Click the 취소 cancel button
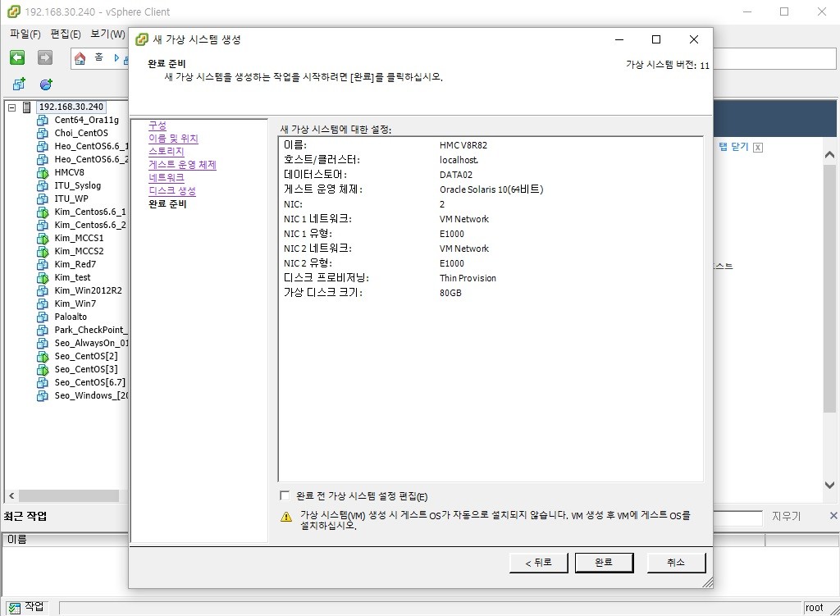This screenshot has height=616, width=840. (x=675, y=562)
